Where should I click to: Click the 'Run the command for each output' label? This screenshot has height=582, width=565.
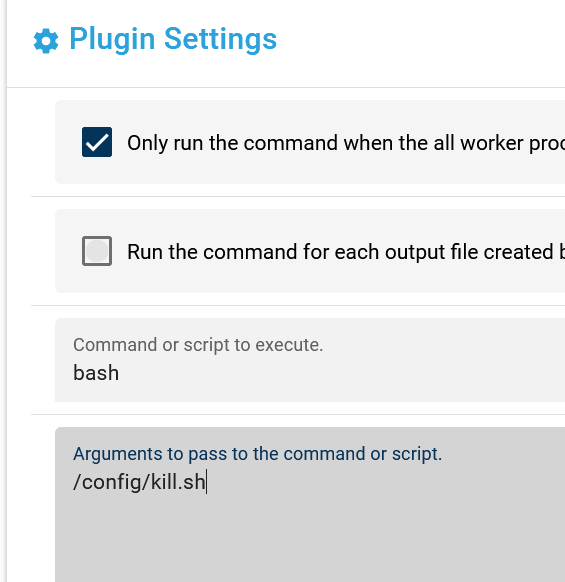(x=346, y=252)
